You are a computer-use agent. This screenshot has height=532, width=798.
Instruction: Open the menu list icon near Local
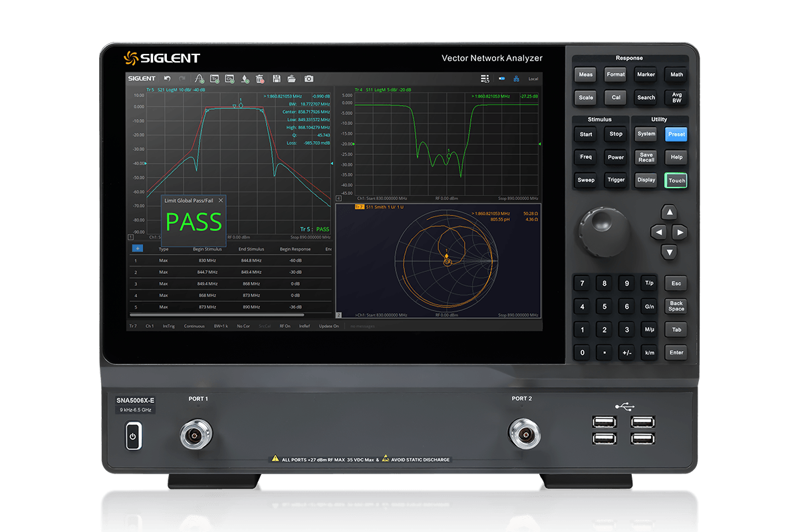click(x=485, y=78)
